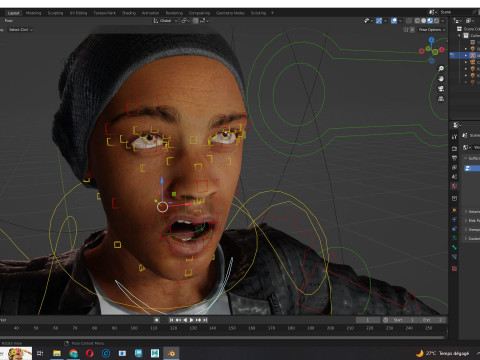
Task: Open the Scene properties tab
Action: (x=454, y=177)
